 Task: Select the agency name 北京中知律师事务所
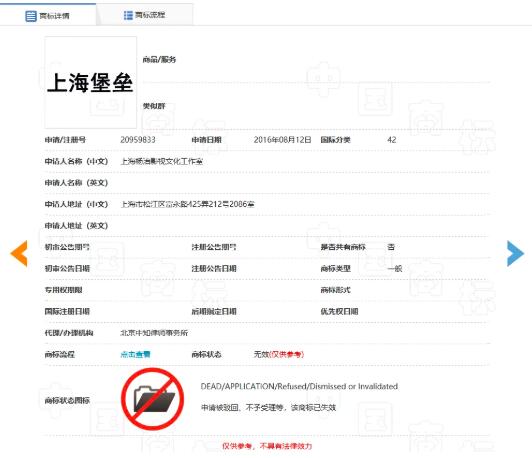coord(154,333)
